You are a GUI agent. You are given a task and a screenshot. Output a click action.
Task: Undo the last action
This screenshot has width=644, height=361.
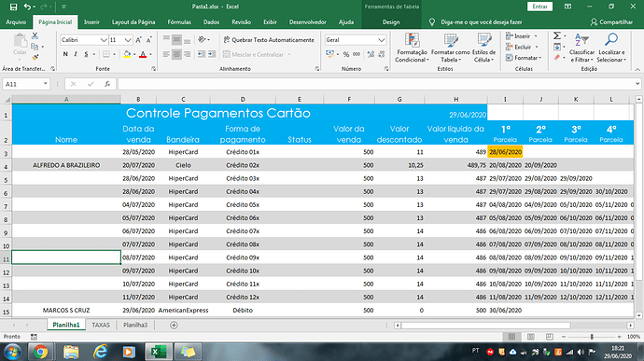pos(27,7)
